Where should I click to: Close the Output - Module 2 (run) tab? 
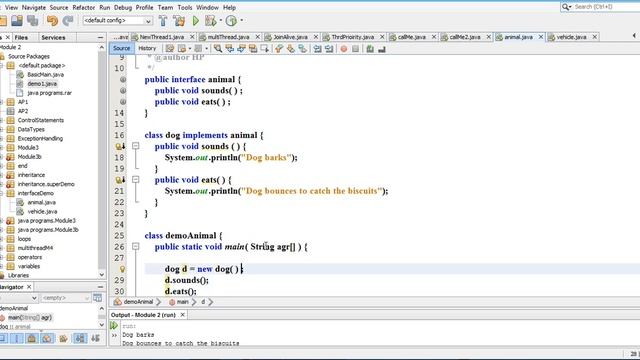click(x=182, y=315)
